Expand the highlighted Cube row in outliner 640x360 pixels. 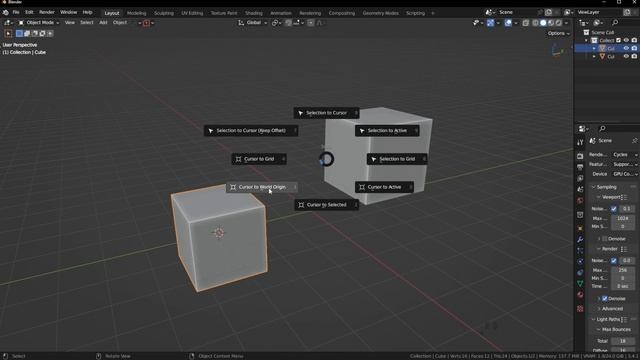[x=594, y=48]
